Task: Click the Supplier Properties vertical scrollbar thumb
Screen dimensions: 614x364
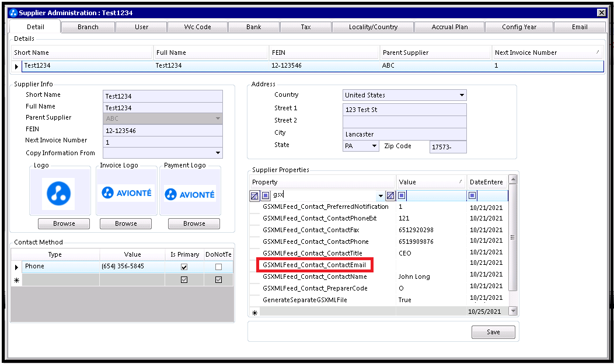Action: tap(512, 237)
